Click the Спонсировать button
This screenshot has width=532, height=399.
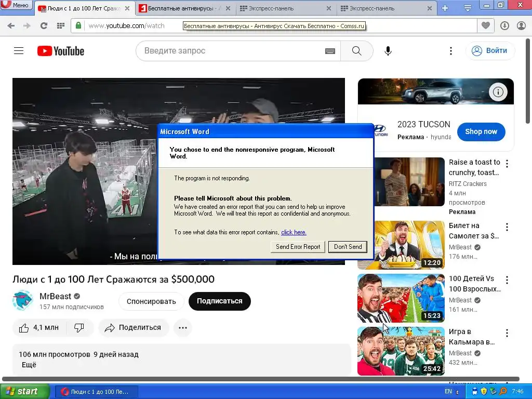point(151,301)
